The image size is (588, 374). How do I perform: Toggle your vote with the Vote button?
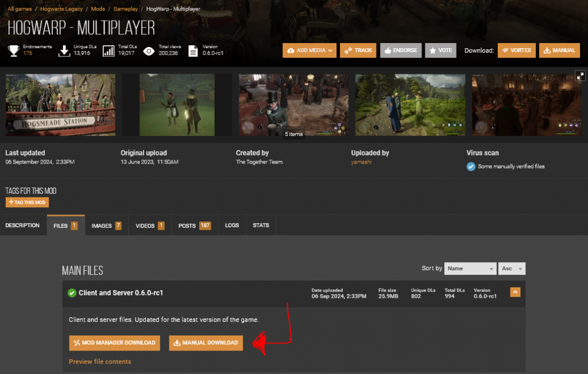click(440, 50)
